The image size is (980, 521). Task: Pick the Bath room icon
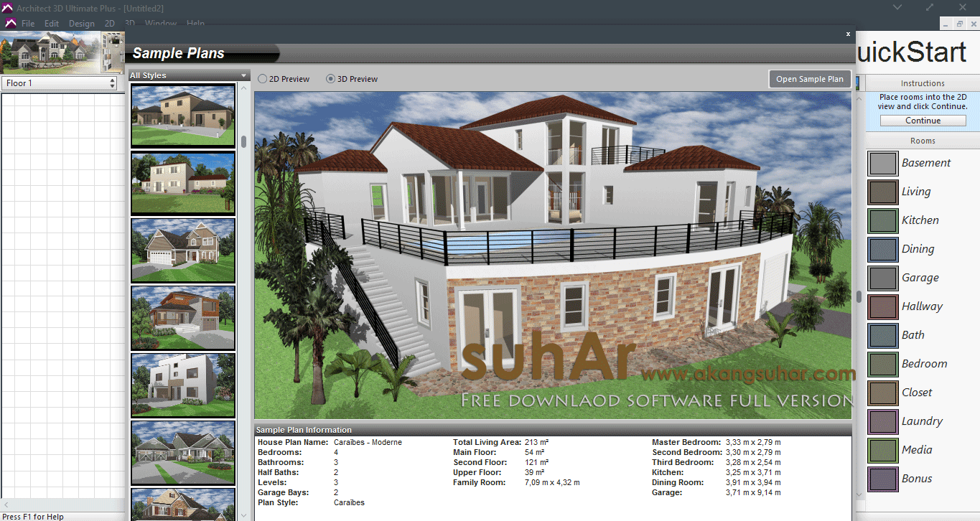point(883,335)
